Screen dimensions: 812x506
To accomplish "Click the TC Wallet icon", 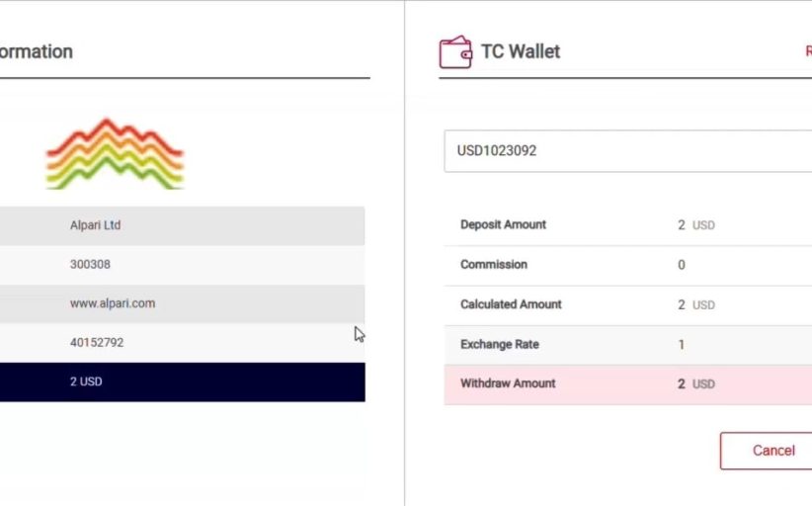I will point(455,51).
